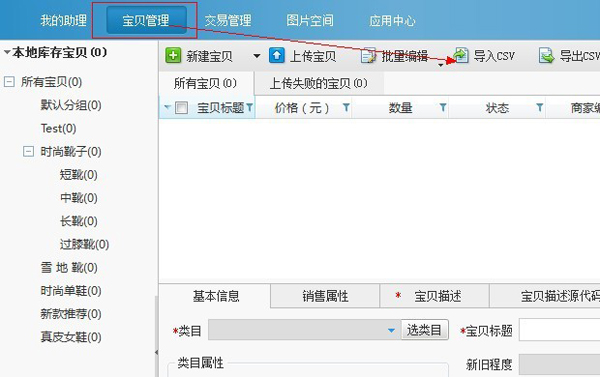Switch to the 宝贝描述源代码 tab
Image resolution: width=600 pixels, height=377 pixels.
[545, 296]
